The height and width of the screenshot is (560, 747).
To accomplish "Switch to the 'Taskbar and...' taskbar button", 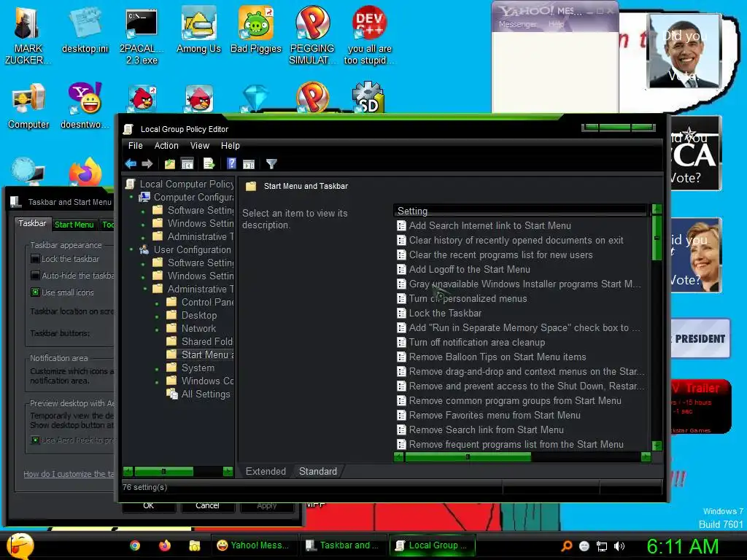I will click(343, 545).
